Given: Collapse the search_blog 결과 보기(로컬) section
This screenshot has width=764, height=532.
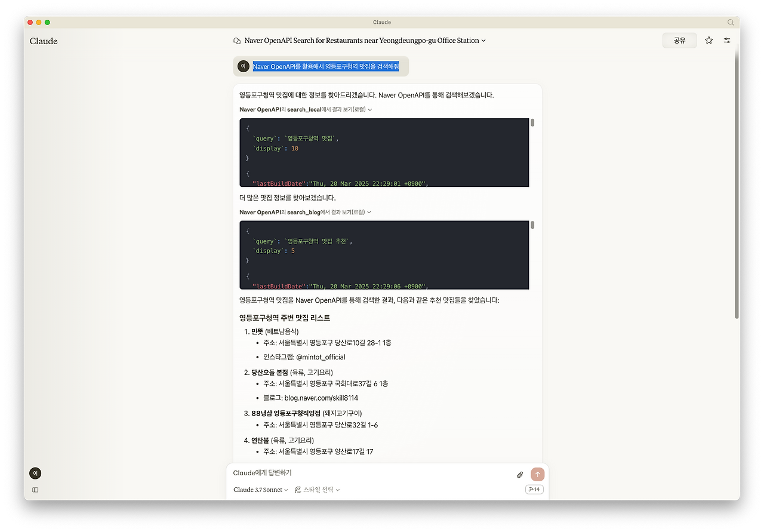Looking at the screenshot, I should [x=369, y=212].
